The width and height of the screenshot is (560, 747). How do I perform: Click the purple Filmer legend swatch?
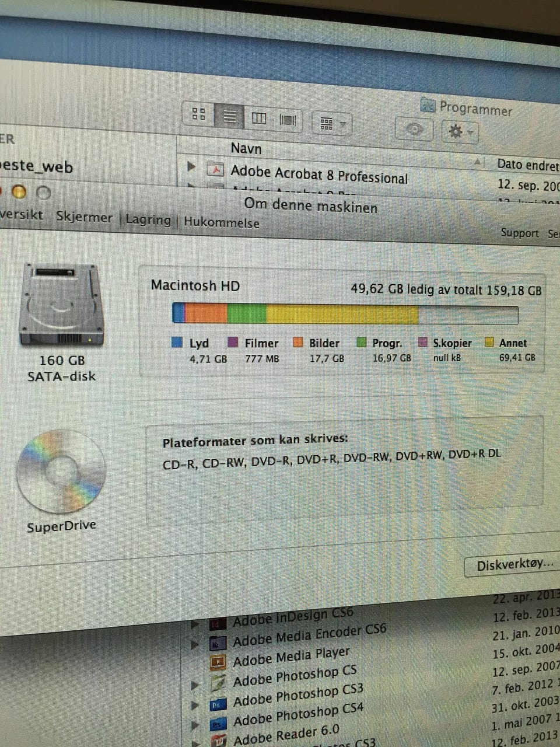(233, 342)
